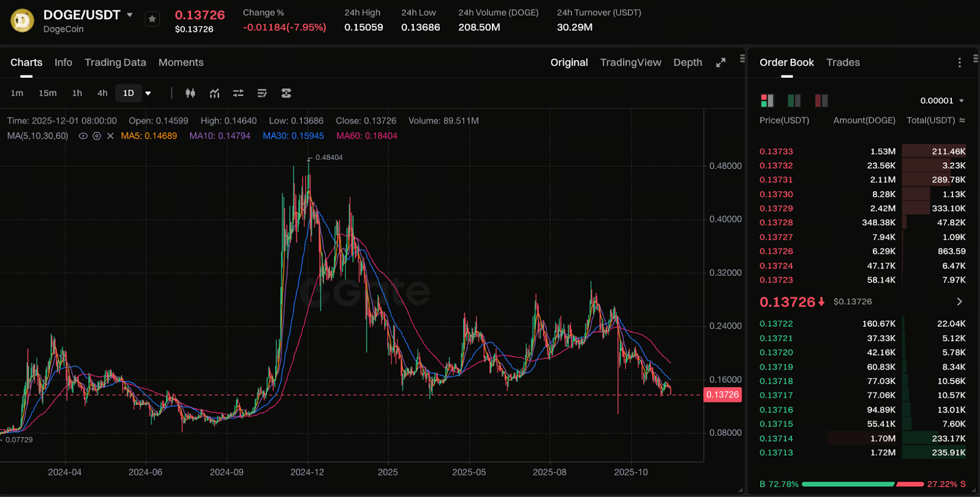Select the Original chart view

click(x=569, y=63)
